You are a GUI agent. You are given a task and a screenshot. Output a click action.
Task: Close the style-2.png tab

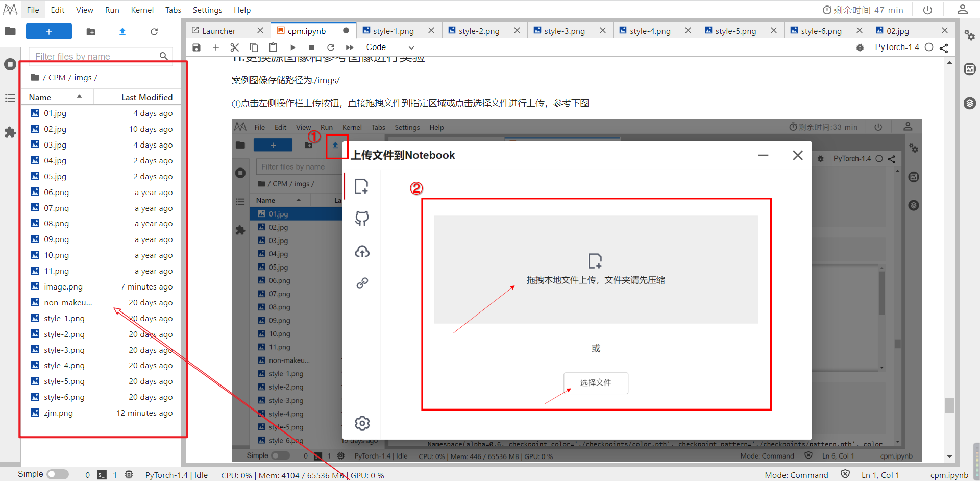(517, 31)
